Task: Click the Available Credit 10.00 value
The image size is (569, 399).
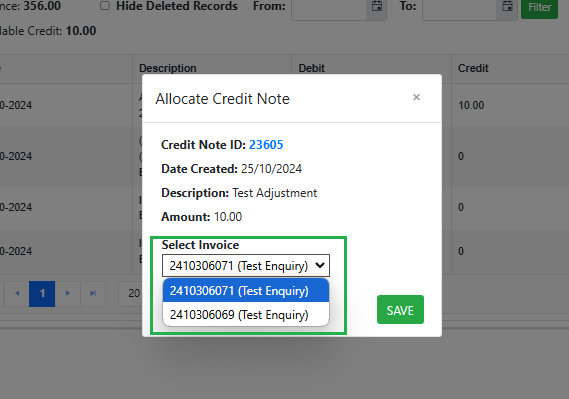Action: coord(81,31)
